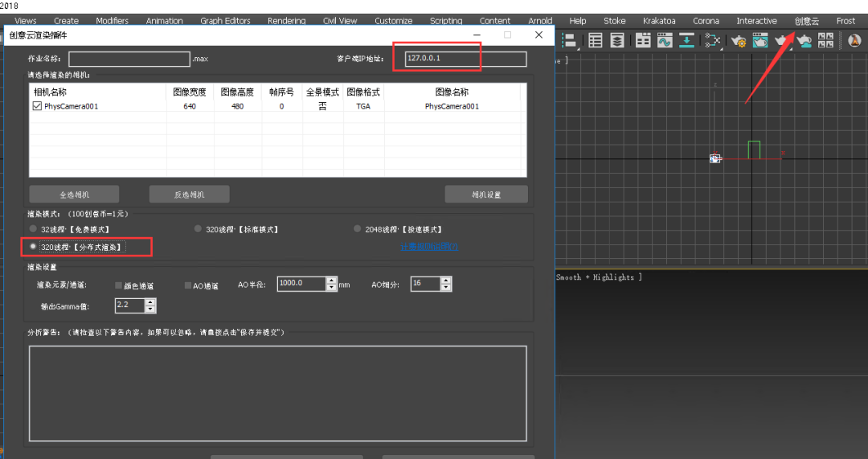The image size is (868, 459).
Task: Open the Rendered Frame Window icon
Action: [x=759, y=40]
